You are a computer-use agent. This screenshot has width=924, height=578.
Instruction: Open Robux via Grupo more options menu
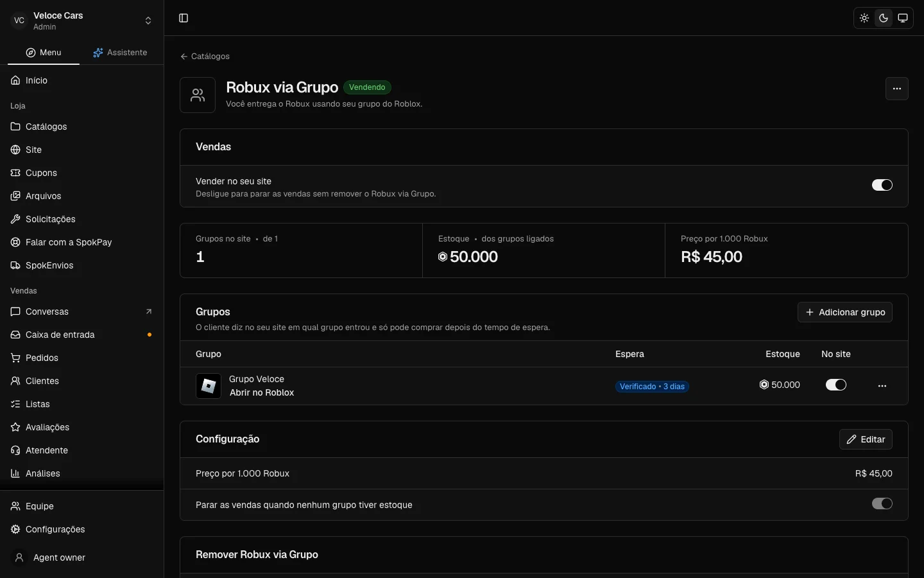point(896,89)
